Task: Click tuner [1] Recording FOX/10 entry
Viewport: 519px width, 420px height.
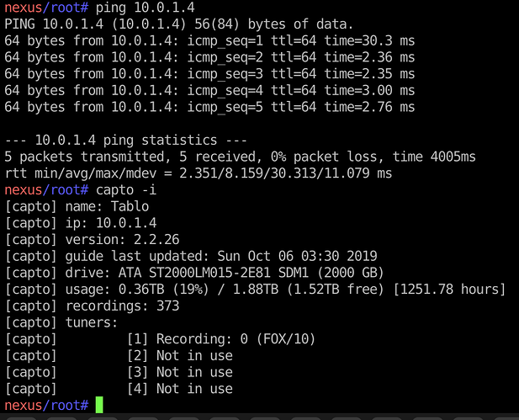Action: pyautogui.click(x=221, y=339)
